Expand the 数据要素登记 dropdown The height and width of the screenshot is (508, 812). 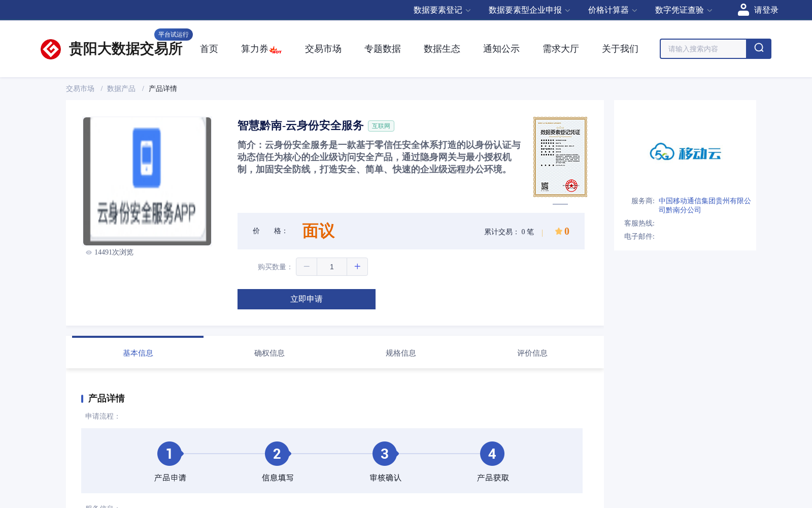pyautogui.click(x=442, y=10)
